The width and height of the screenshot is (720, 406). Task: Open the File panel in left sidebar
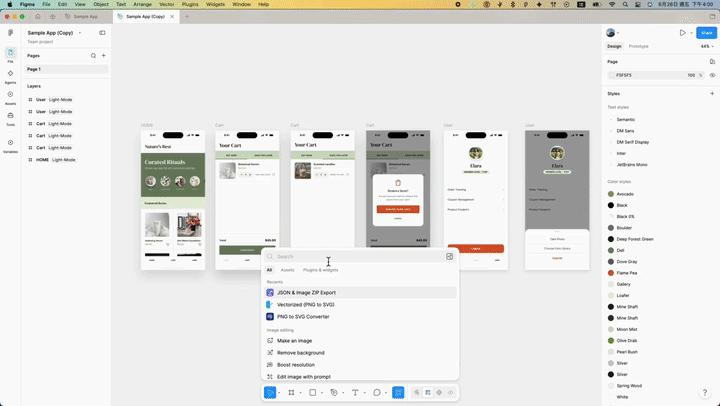[10, 54]
